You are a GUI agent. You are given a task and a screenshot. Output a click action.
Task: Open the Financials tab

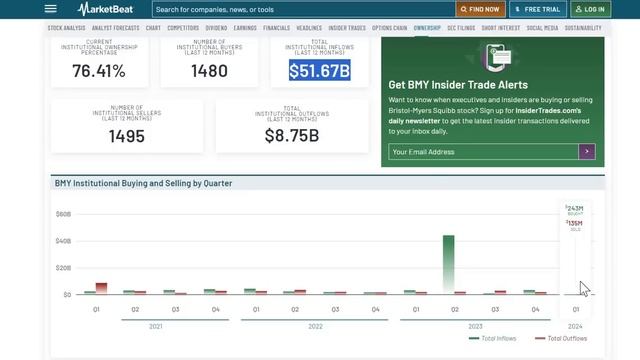[276, 28]
